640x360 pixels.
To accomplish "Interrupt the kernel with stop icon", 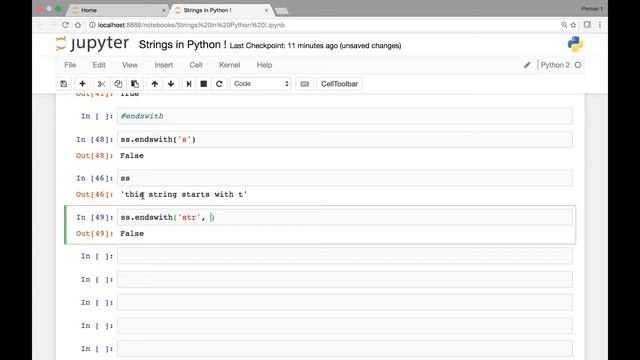I will tap(204, 84).
